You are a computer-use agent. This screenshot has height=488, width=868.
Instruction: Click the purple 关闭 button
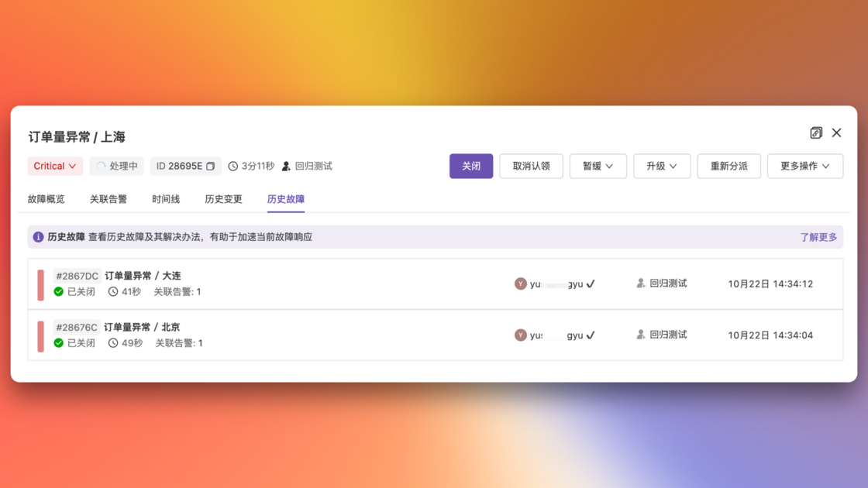pos(471,166)
